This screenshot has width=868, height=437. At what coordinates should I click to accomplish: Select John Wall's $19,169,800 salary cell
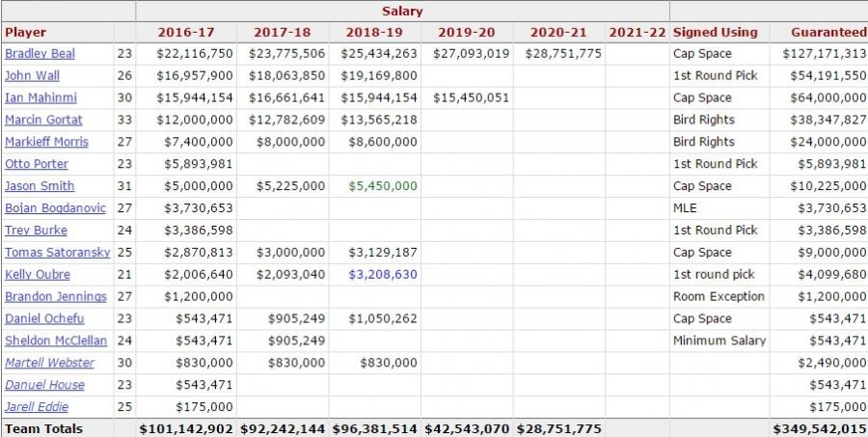(379, 76)
